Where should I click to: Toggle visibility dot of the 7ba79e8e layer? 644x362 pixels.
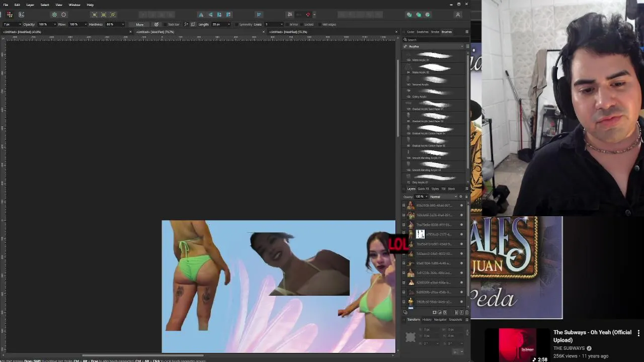coord(461,225)
